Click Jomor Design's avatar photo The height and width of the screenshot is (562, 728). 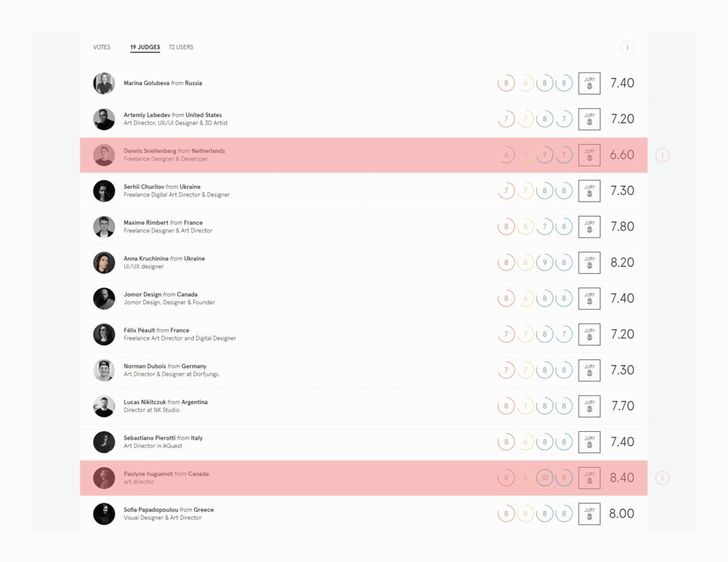[104, 298]
